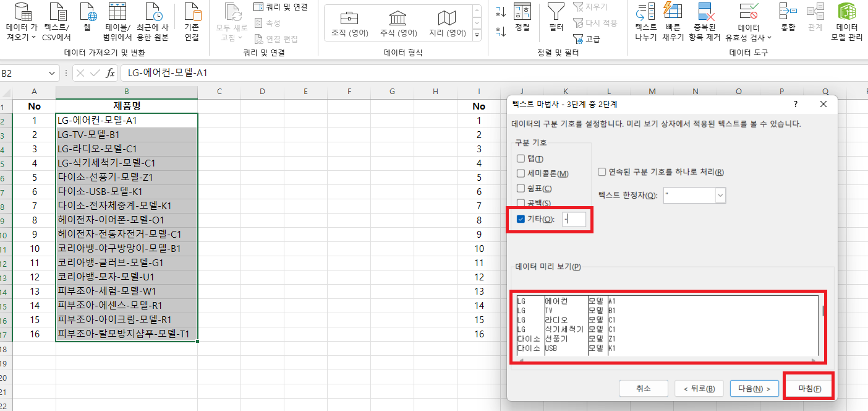Click the 통합 (Consolidate) icon
Image resolution: width=868 pixels, height=411 pixels.
[788, 19]
